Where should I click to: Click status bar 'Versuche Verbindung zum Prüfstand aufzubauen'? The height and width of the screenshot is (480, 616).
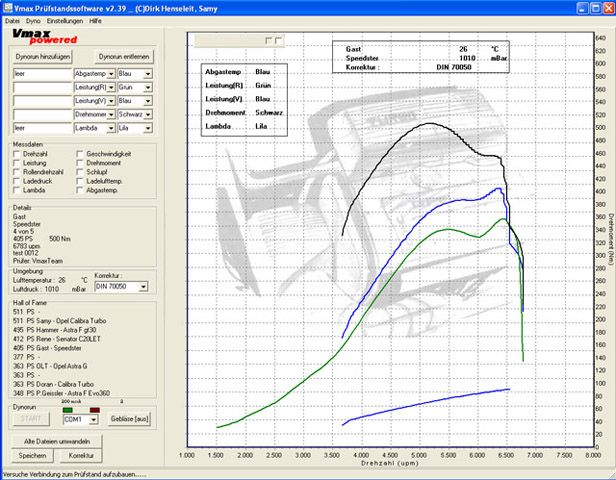pyautogui.click(x=74, y=475)
